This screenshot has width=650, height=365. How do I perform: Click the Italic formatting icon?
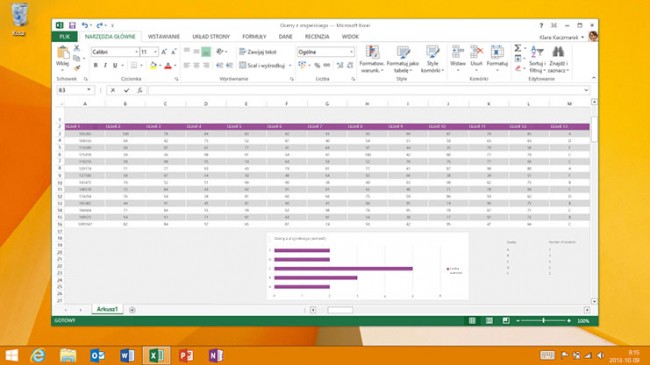105,66
